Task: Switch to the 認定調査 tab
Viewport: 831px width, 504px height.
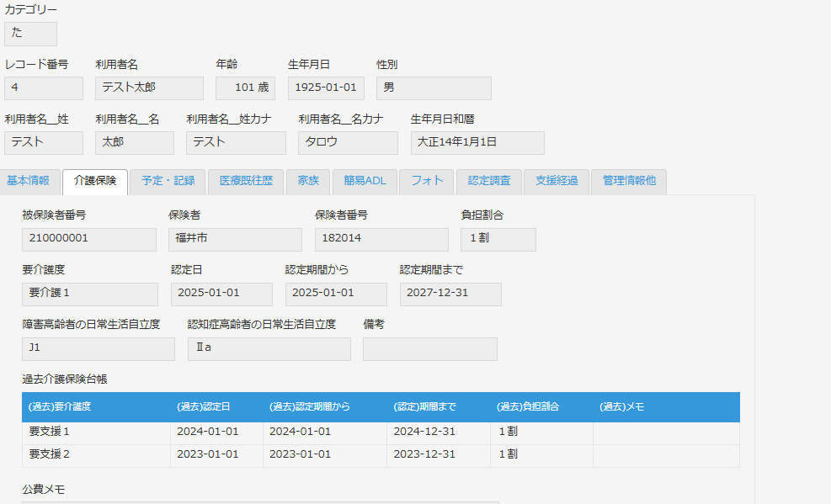Action: 488,181
